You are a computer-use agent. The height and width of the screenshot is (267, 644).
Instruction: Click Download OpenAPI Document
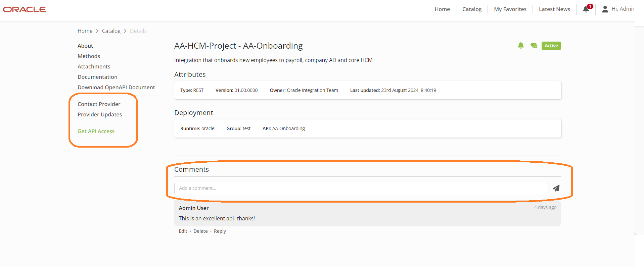[x=116, y=87]
